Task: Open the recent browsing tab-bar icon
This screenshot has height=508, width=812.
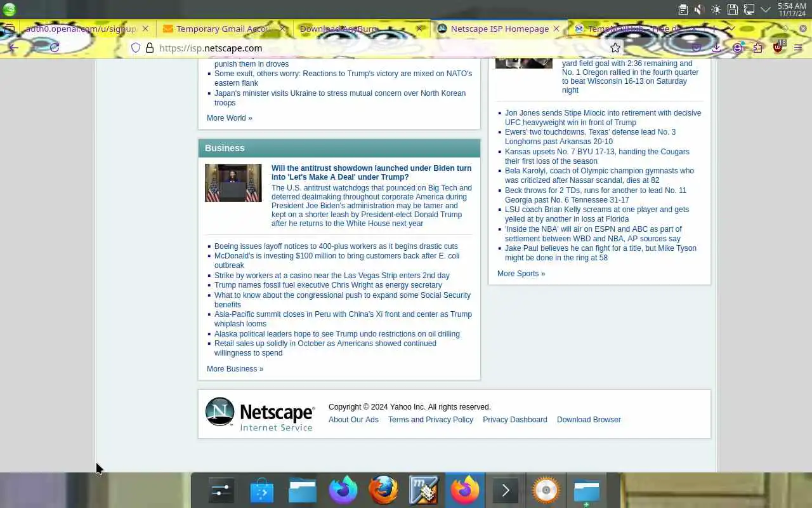Action: coord(9,29)
